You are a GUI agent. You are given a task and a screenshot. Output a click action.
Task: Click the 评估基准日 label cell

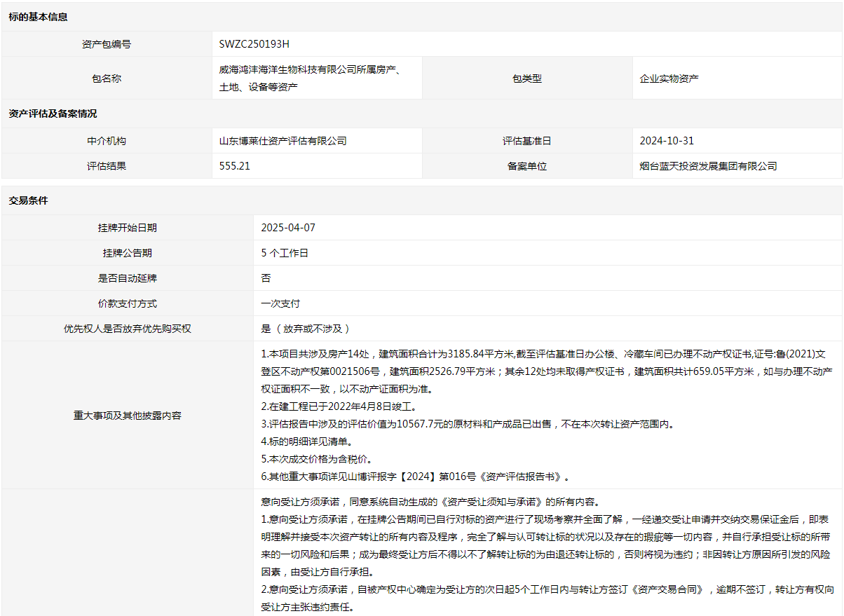[x=527, y=141]
